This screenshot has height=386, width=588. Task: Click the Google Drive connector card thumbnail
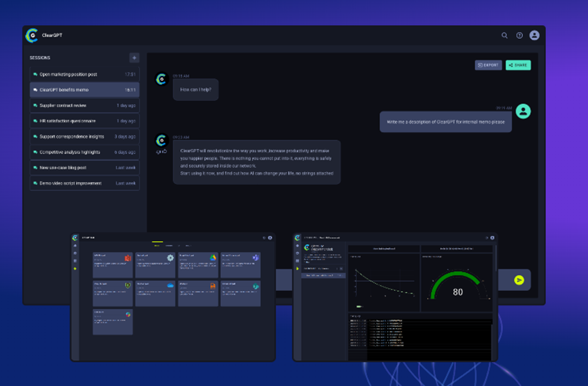click(x=198, y=265)
